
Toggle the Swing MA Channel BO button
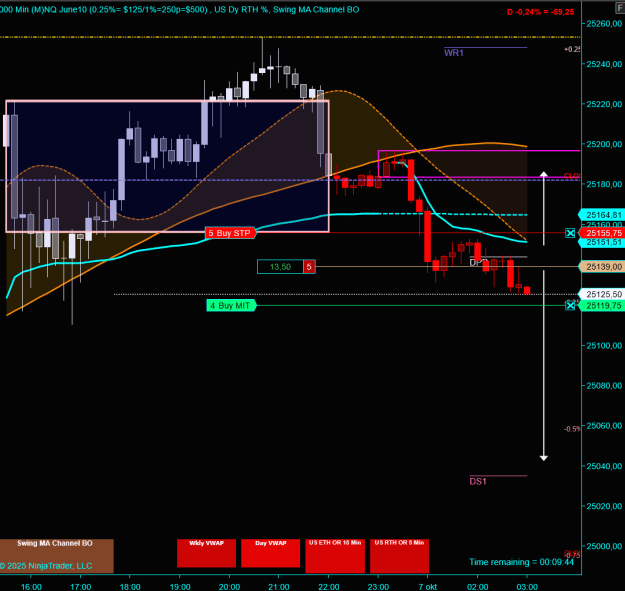pyautogui.click(x=57, y=556)
